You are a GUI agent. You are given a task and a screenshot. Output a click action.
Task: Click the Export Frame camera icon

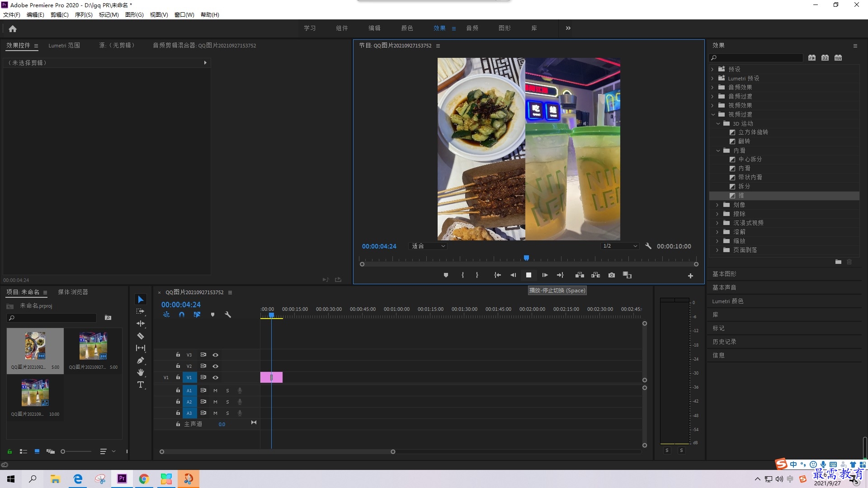click(x=612, y=275)
